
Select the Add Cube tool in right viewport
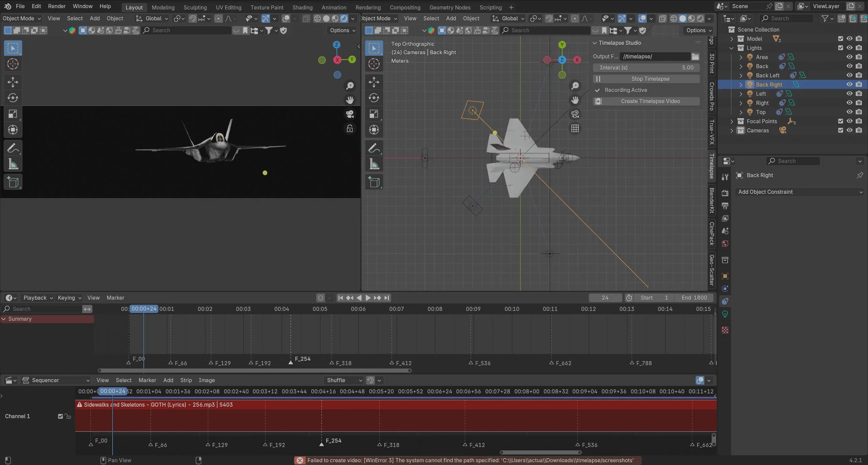pos(374,182)
